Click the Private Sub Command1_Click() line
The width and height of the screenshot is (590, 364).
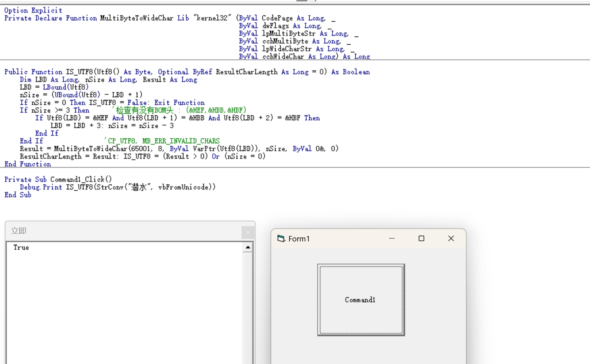pos(58,179)
